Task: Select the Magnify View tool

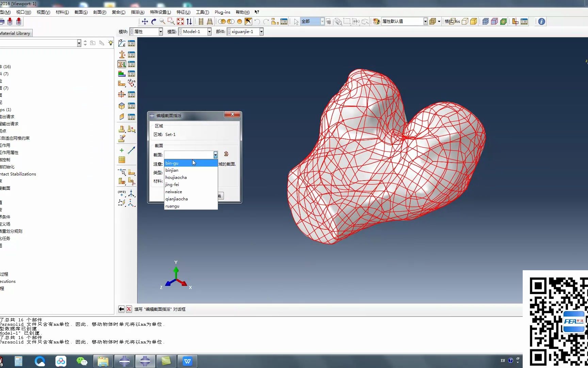Action: (162, 21)
